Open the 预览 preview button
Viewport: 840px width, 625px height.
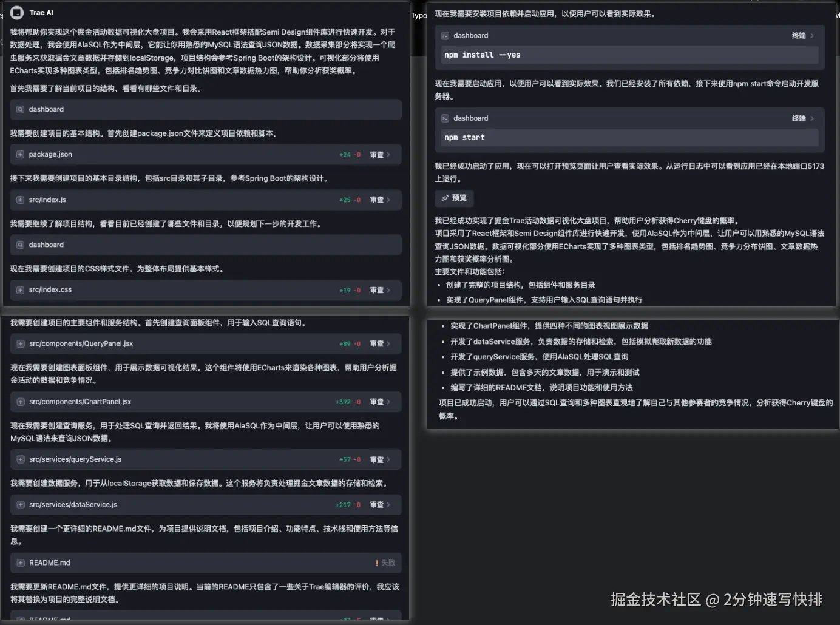pyautogui.click(x=453, y=198)
